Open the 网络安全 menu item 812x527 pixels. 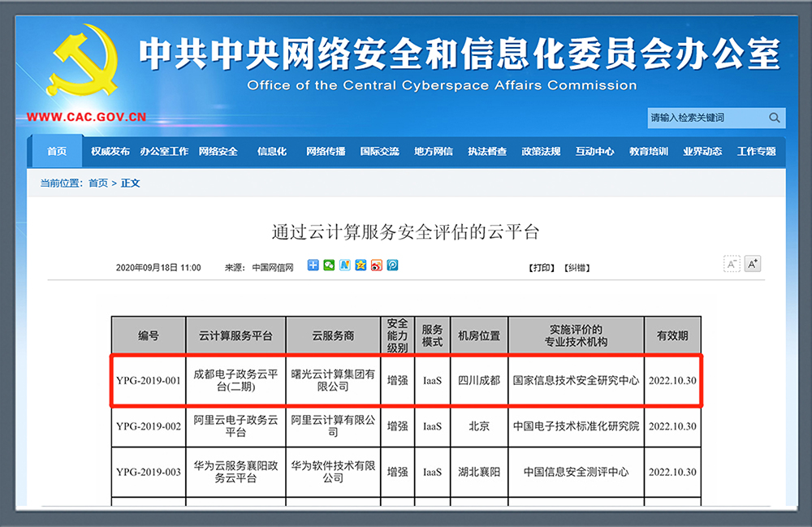pyautogui.click(x=218, y=152)
